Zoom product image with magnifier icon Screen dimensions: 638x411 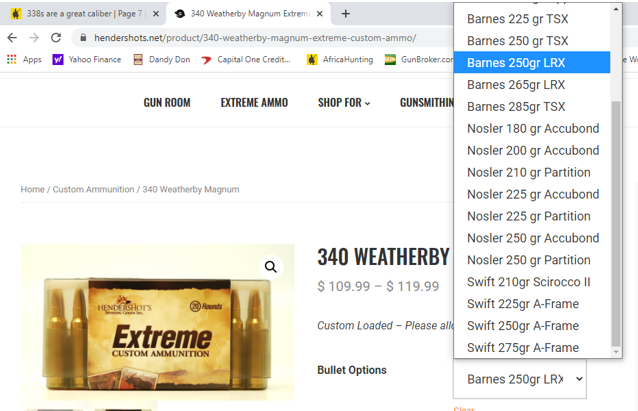coord(271,267)
